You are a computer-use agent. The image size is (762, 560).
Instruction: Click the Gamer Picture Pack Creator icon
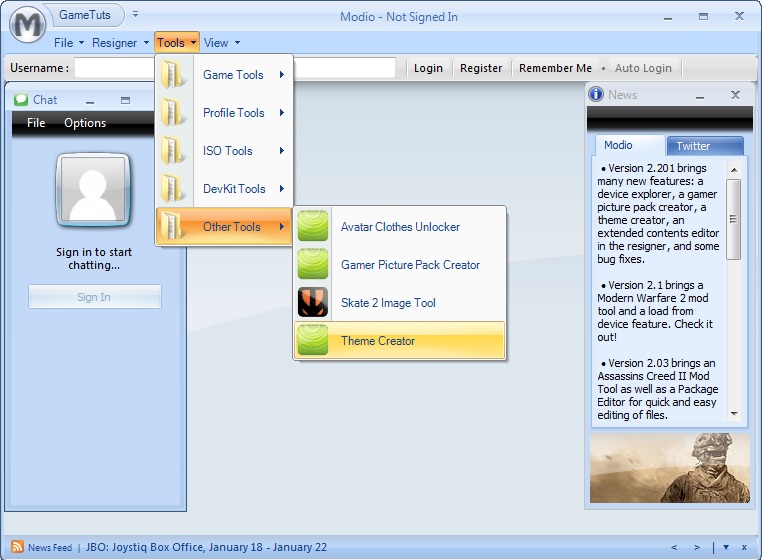click(312, 264)
